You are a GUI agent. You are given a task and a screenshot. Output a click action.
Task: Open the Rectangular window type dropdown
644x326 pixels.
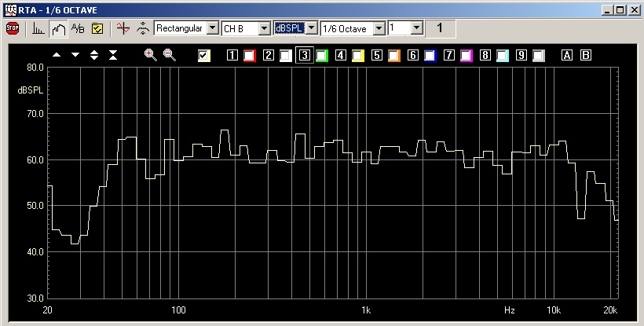211,28
